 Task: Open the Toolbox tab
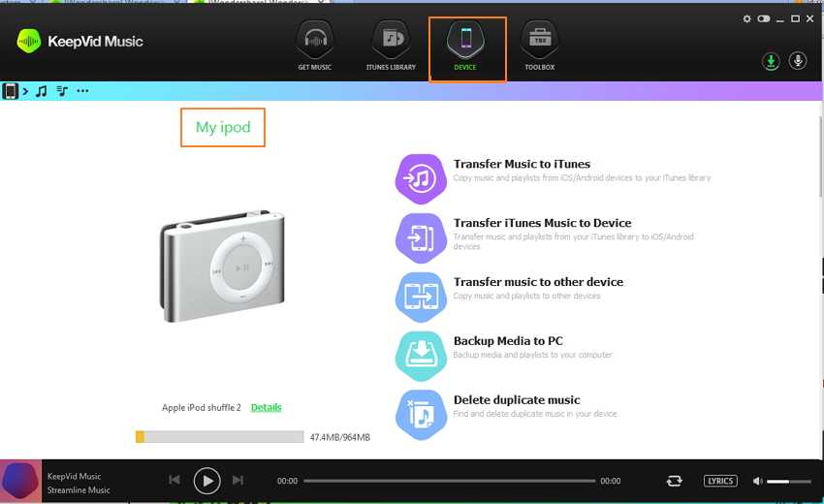540,46
